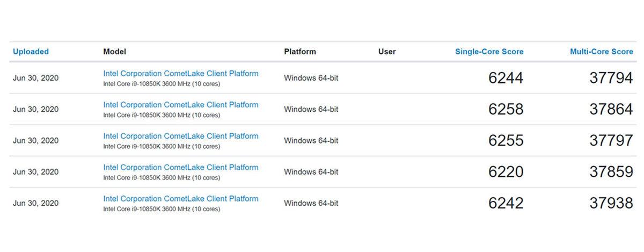This screenshot has height=252, width=644.
Task: Select the single-core score 6258
Action: click(506, 110)
